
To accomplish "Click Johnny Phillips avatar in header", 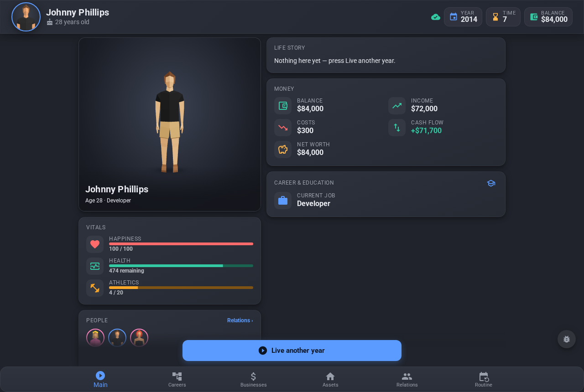I will [26, 17].
